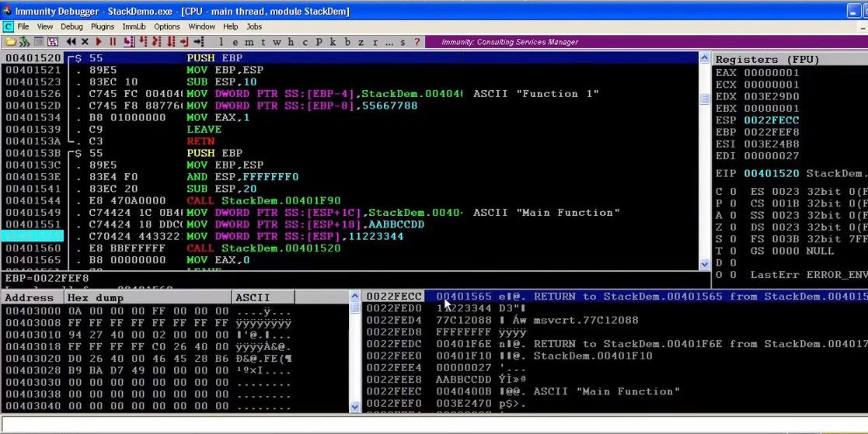This screenshot has height=434, width=868.
Task: Click the red Pause execution icon
Action: pyautogui.click(x=113, y=41)
